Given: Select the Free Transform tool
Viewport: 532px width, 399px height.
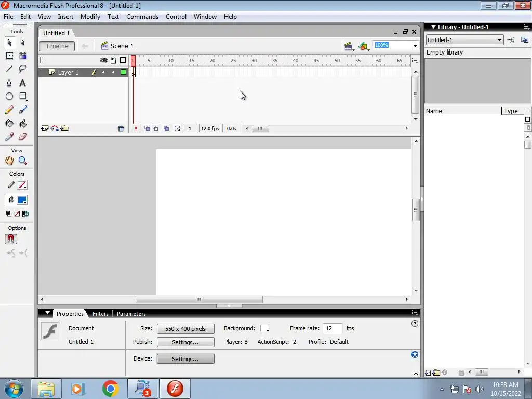Looking at the screenshot, I should pyautogui.click(x=9, y=56).
